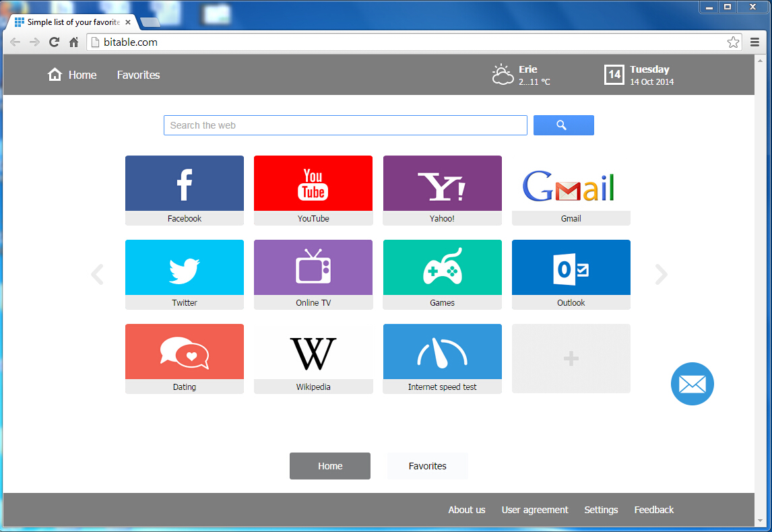This screenshot has width=772, height=532.
Task: Open the Games tile
Action: point(442,275)
